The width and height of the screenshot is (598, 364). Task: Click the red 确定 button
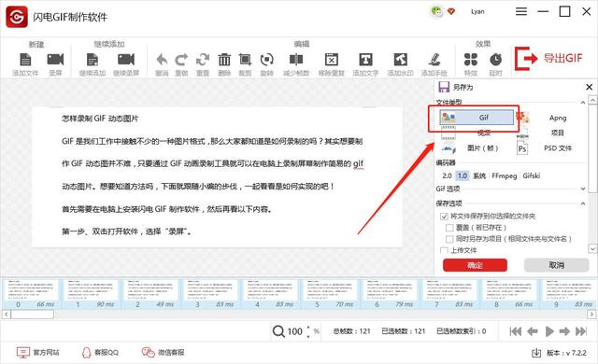(x=475, y=265)
